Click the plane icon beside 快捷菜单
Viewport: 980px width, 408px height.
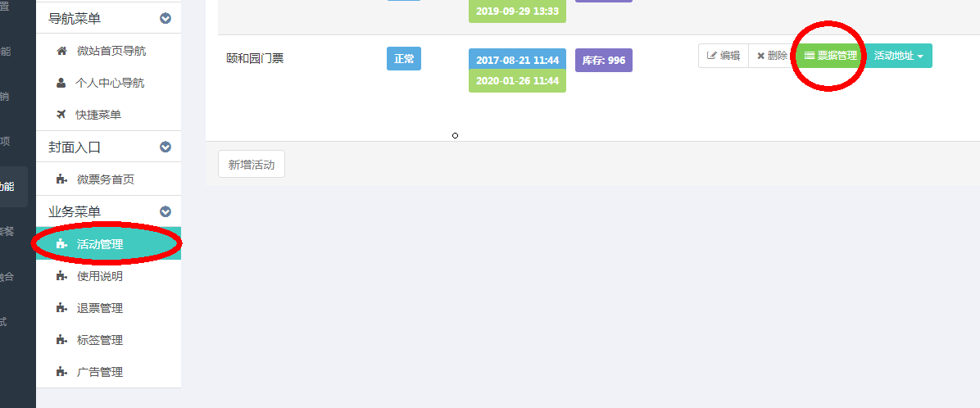pos(61,115)
